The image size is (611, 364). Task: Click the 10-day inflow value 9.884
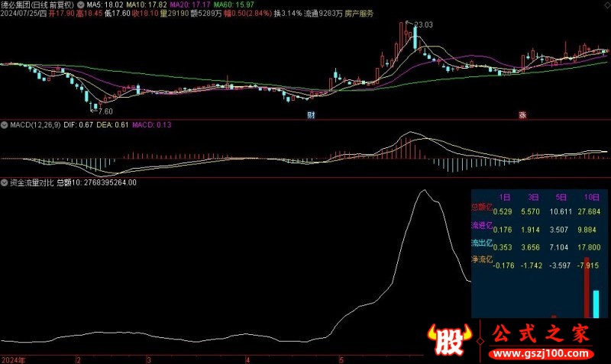click(x=587, y=230)
